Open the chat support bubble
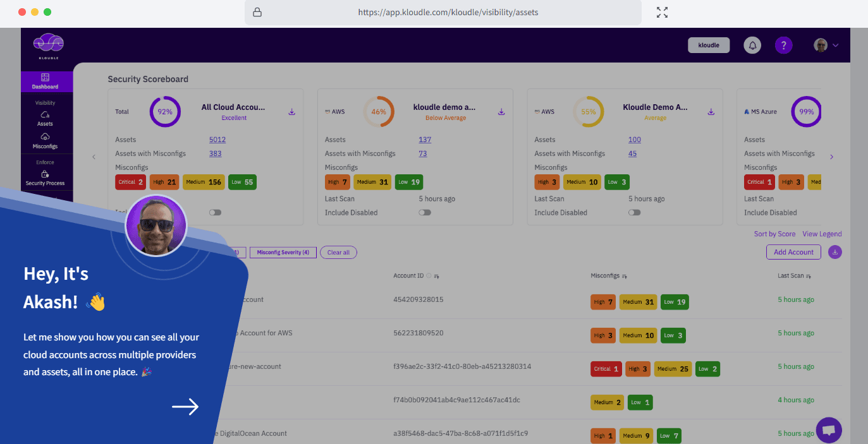 tap(829, 430)
